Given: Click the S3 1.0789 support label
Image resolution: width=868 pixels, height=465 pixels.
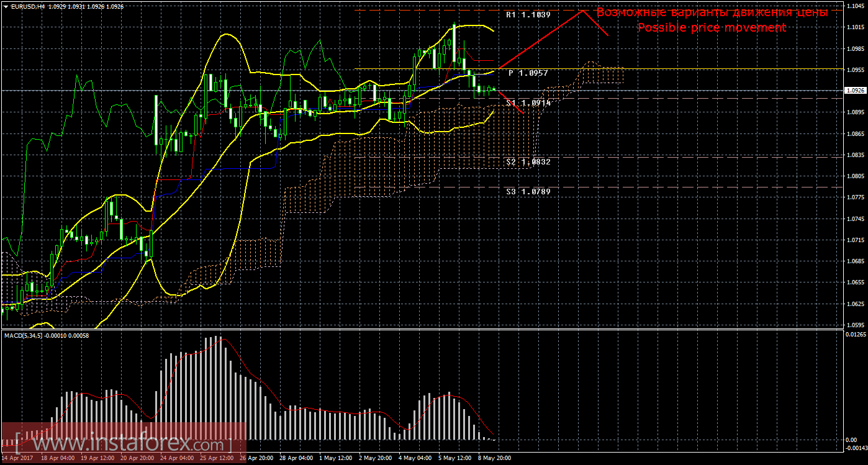Looking at the screenshot, I should coord(528,192).
